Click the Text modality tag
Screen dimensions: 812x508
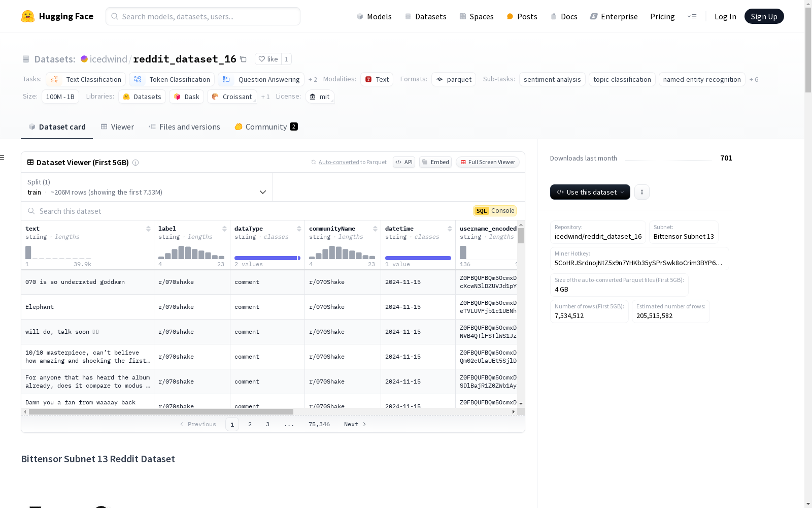[377, 80]
